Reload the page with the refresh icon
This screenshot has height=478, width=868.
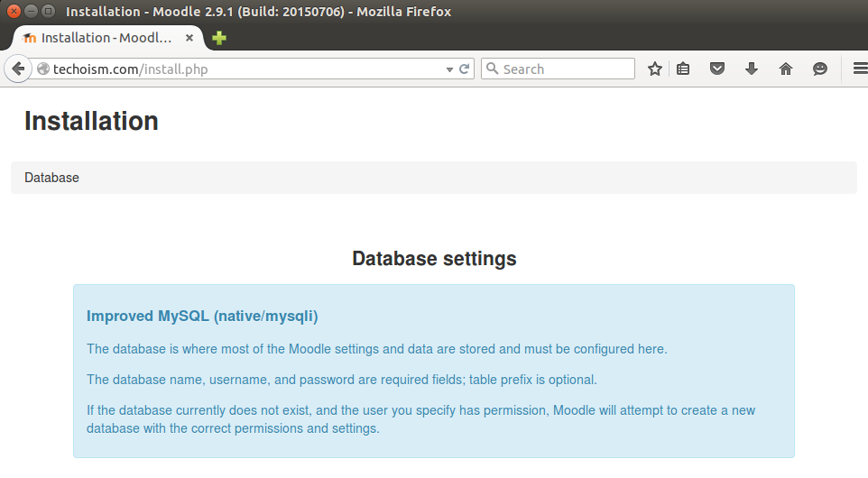(x=465, y=69)
